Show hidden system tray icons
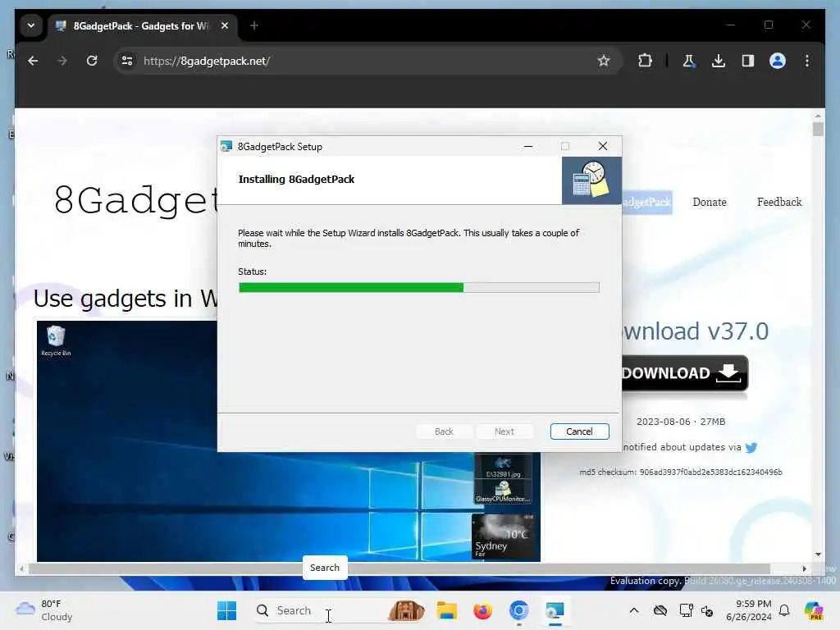 [634, 610]
